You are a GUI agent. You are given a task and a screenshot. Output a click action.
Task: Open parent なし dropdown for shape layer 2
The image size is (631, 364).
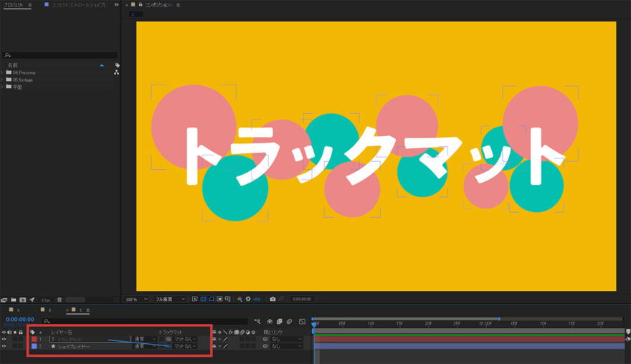tap(287, 346)
